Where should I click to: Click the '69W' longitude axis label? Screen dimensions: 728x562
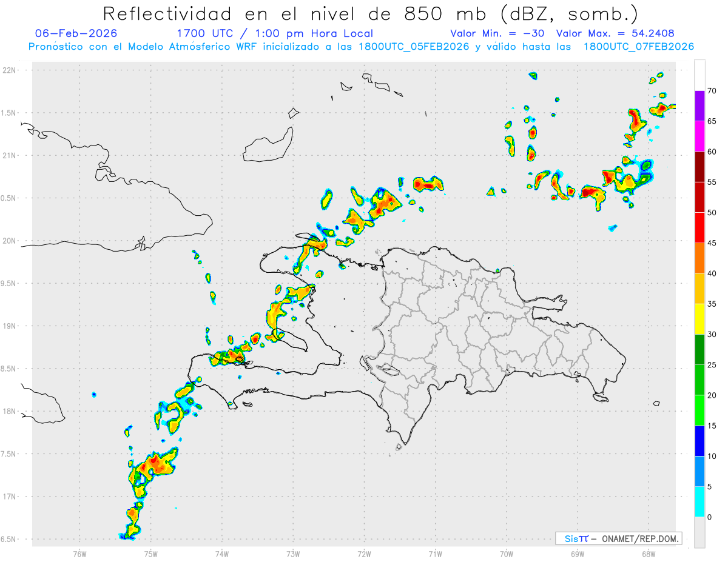(578, 554)
